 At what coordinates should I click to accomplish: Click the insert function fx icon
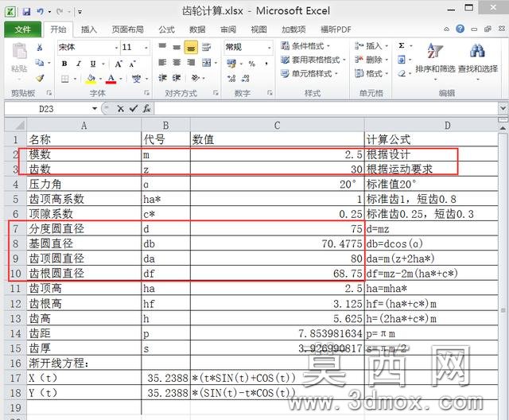point(146,108)
